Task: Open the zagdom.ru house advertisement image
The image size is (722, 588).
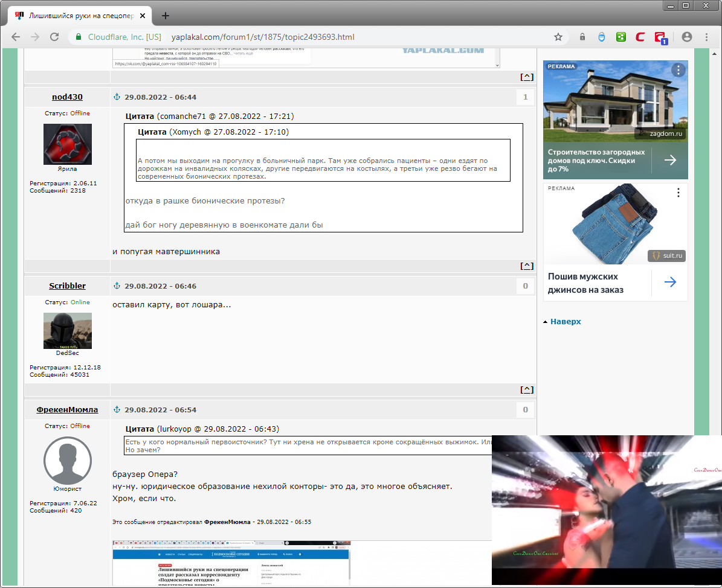Action: 616,101
